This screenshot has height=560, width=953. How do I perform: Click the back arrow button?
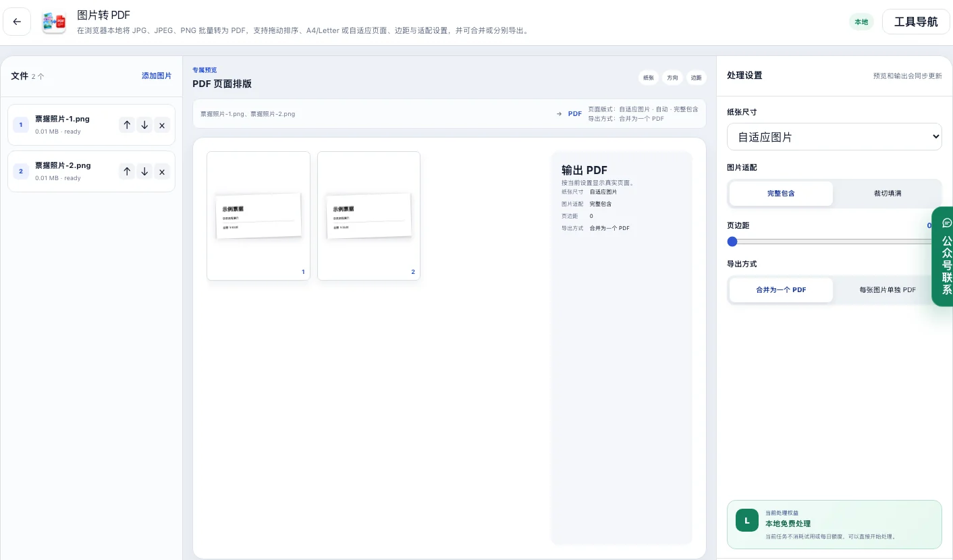17,22
